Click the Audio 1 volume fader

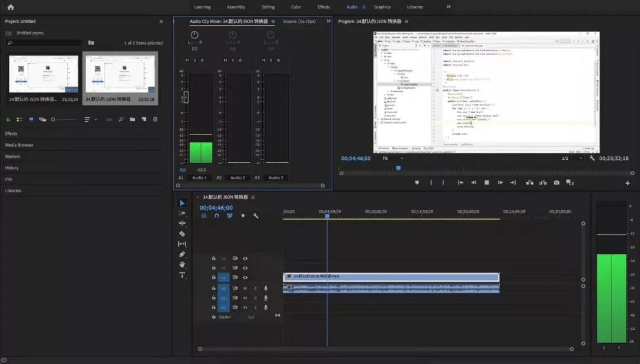coord(185,97)
